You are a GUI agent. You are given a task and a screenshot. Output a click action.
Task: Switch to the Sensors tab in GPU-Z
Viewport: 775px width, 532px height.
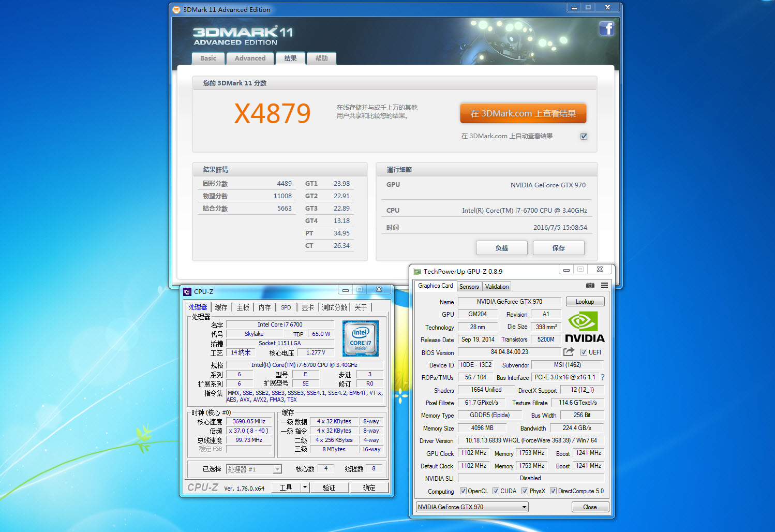click(x=469, y=287)
